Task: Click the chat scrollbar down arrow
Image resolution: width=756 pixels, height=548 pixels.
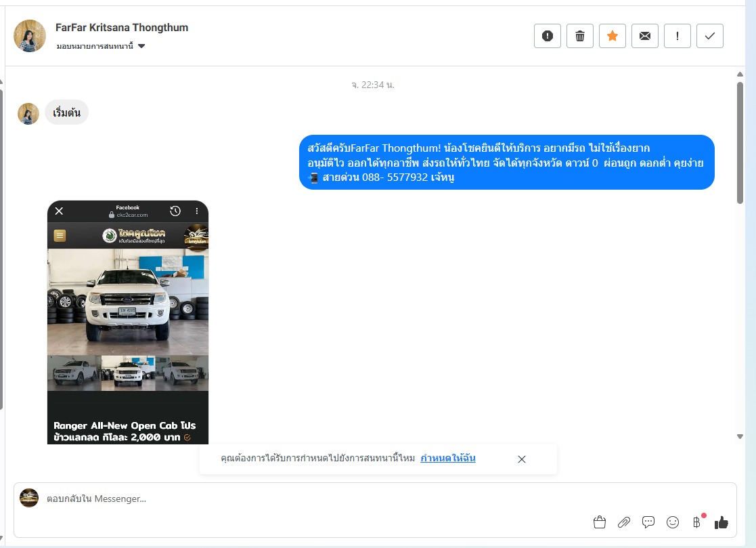Action: click(x=740, y=436)
